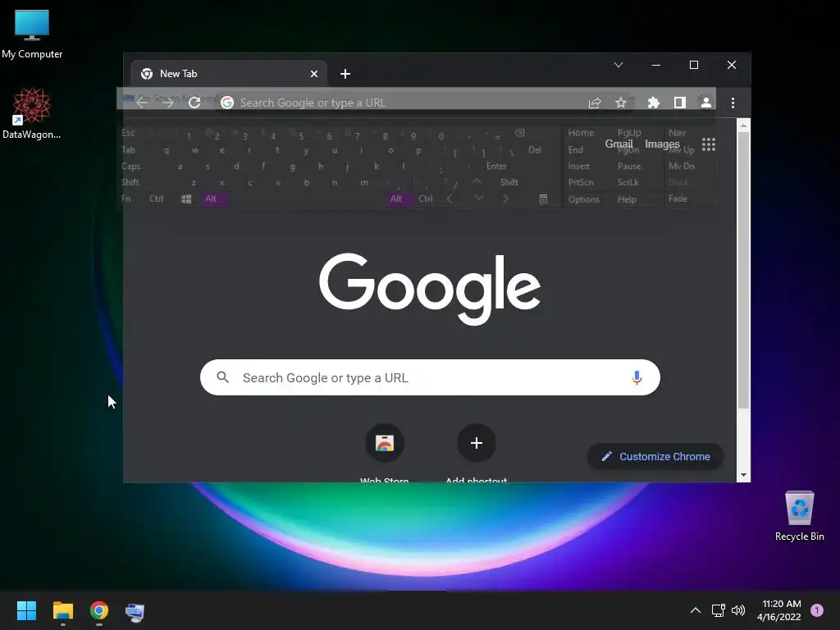This screenshot has width=840, height=630.
Task: Click the share page icon in address bar
Action: point(595,103)
